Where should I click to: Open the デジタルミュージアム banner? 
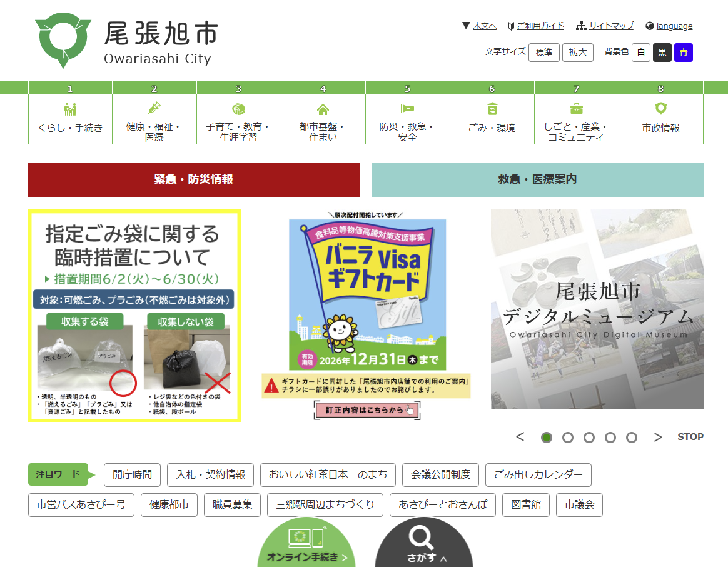point(597,309)
